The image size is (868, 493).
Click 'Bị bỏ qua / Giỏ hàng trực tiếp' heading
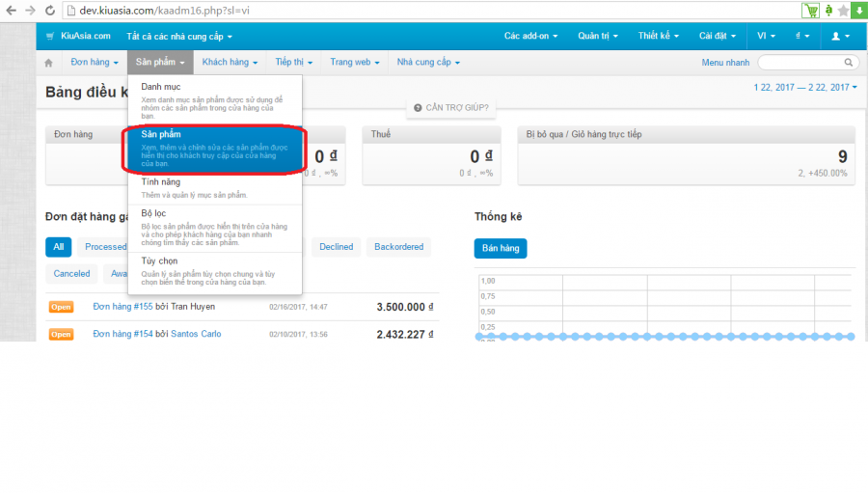point(584,134)
